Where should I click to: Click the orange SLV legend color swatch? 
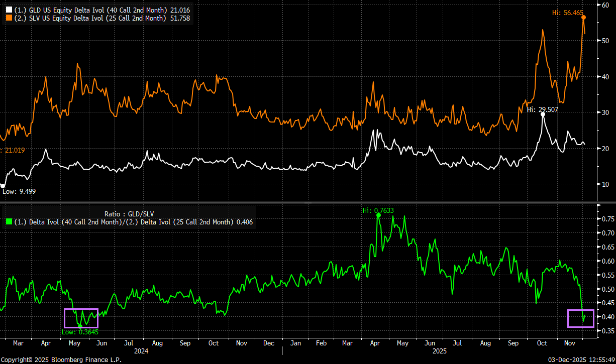coord(8,18)
